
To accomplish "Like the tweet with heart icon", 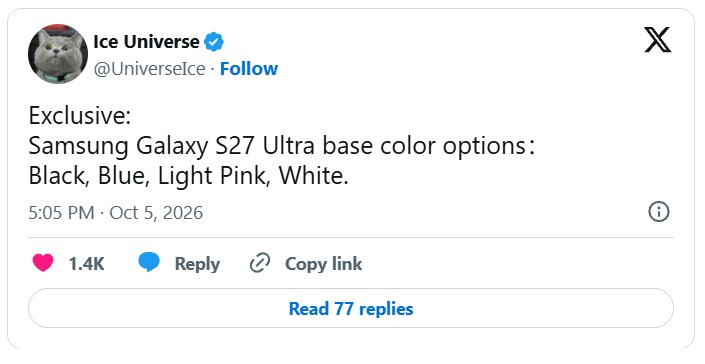I will coord(43,263).
